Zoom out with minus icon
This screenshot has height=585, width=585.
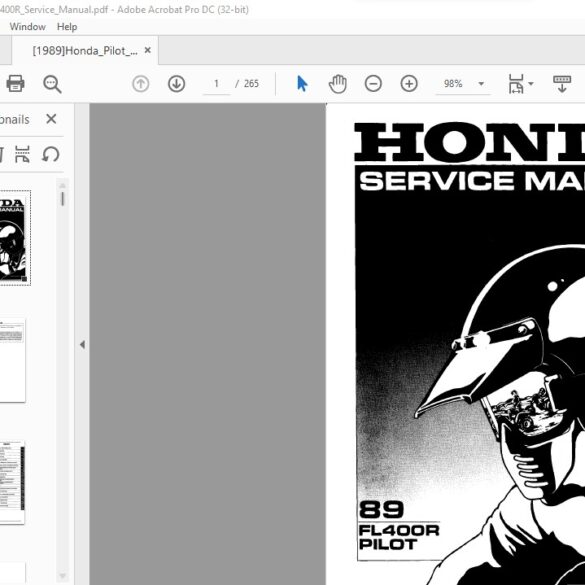pos(373,84)
